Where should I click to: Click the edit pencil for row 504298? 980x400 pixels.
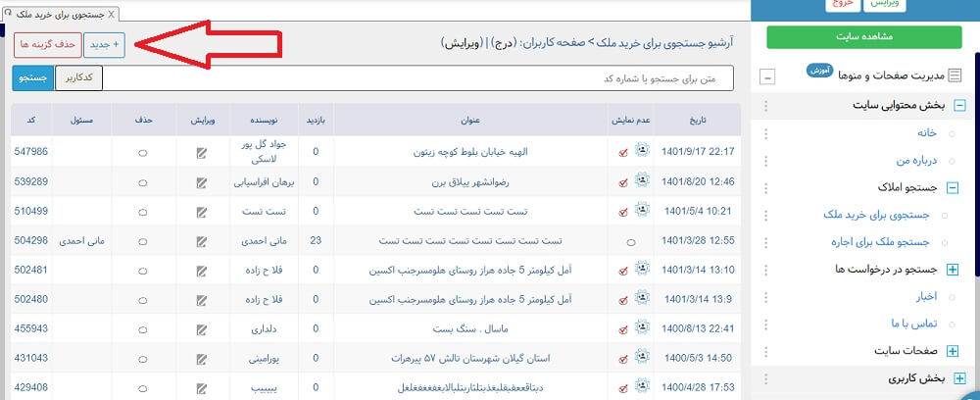coord(202,240)
